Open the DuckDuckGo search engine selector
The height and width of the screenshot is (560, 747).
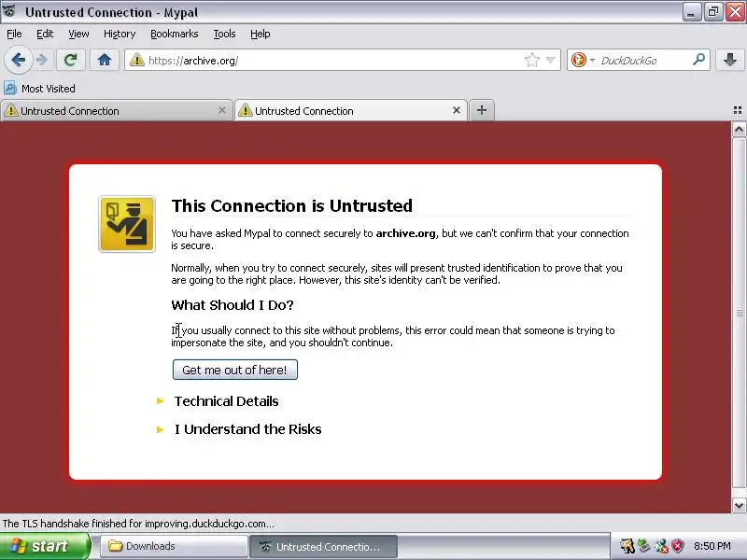tap(582, 60)
